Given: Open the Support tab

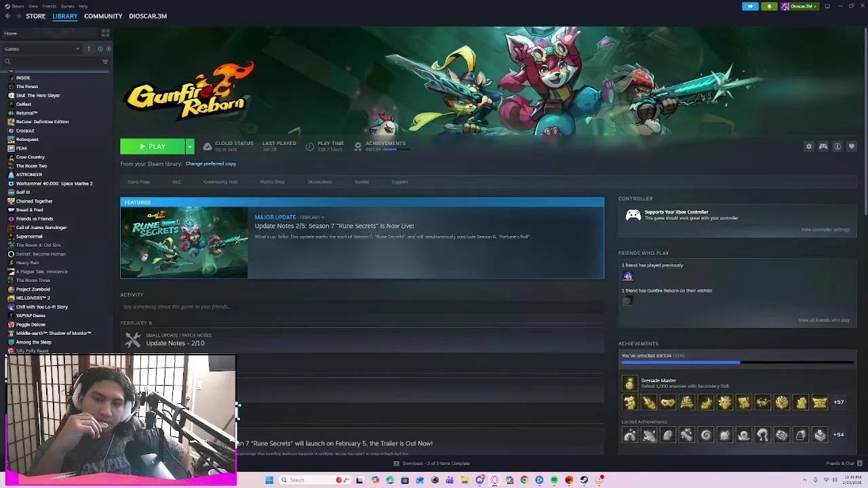Looking at the screenshot, I should [x=399, y=182].
